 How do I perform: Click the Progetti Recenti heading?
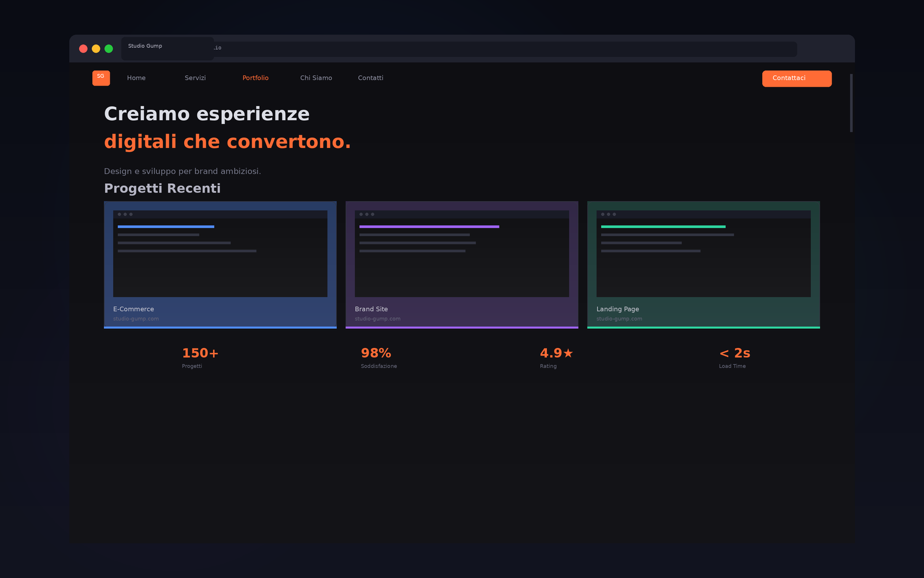click(x=162, y=188)
